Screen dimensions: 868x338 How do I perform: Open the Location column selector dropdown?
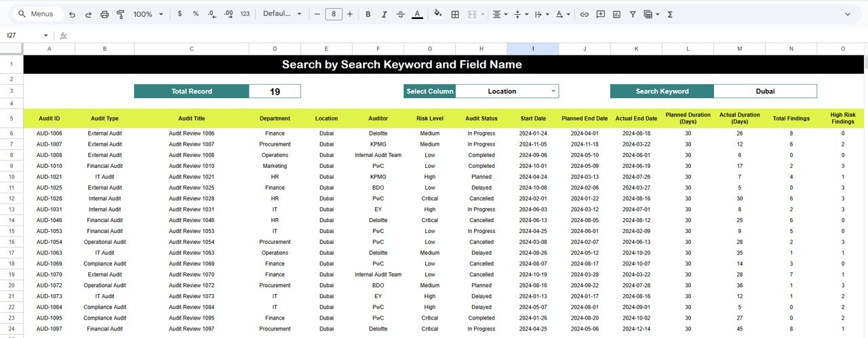coord(553,91)
